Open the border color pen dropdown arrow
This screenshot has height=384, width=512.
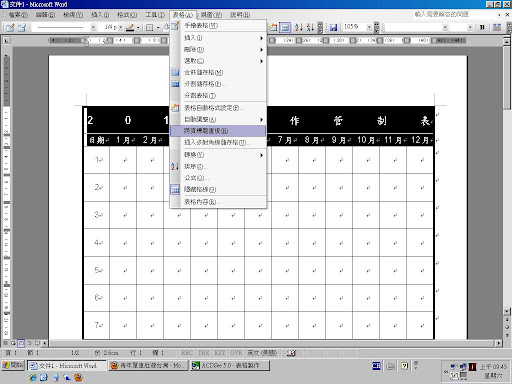coord(138,28)
